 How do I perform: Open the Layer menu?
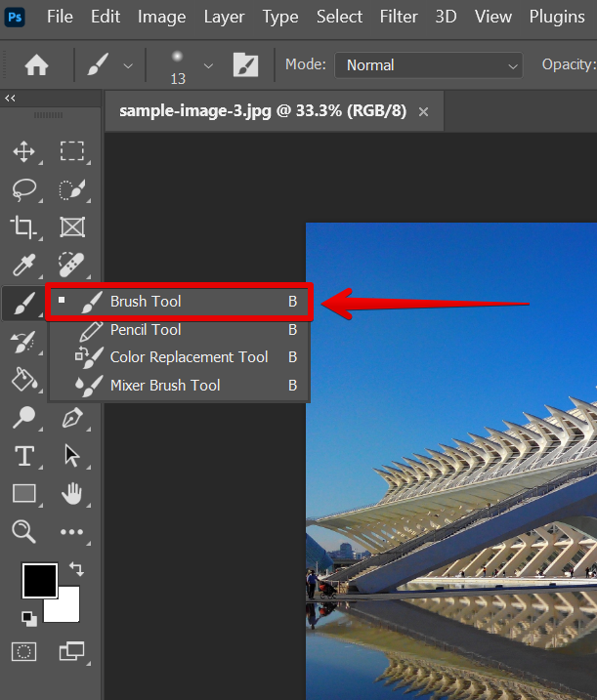pos(225,17)
